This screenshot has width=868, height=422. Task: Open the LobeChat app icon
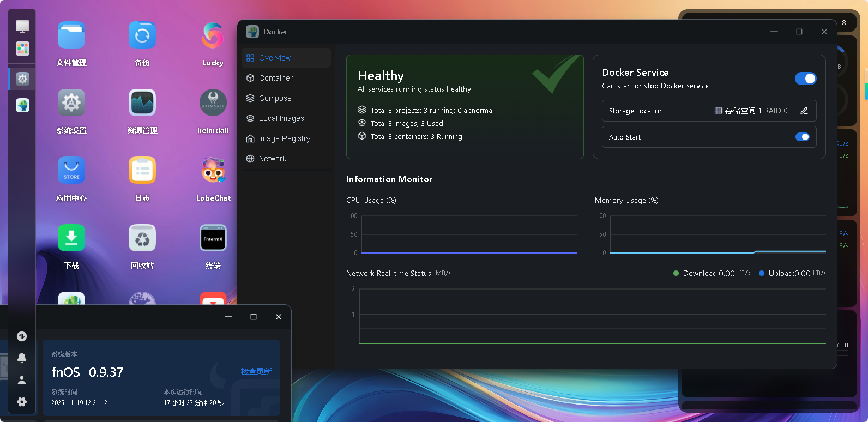click(213, 171)
